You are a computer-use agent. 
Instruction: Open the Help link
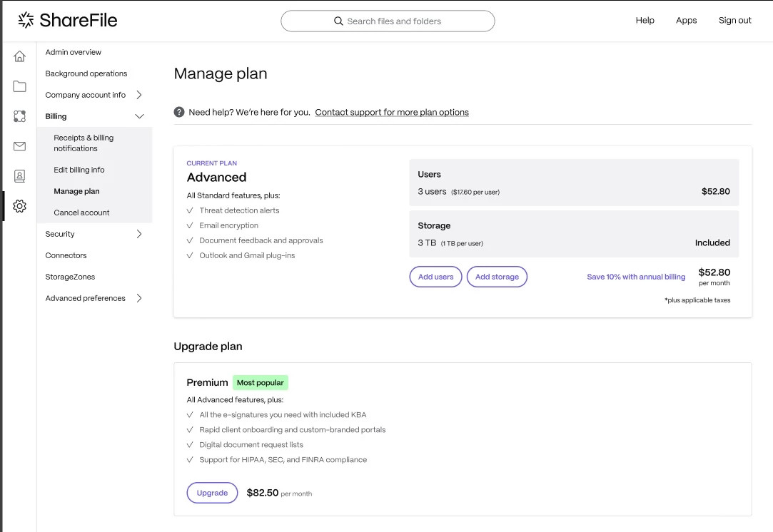click(645, 20)
